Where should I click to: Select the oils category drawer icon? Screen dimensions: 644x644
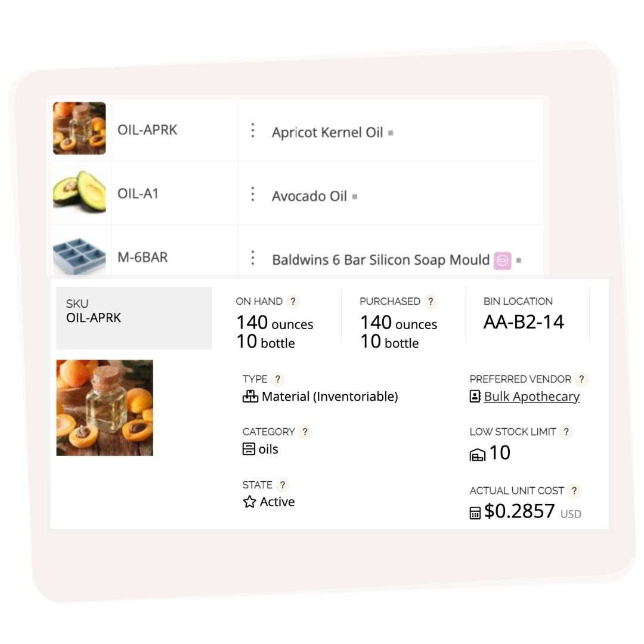pyautogui.click(x=249, y=448)
